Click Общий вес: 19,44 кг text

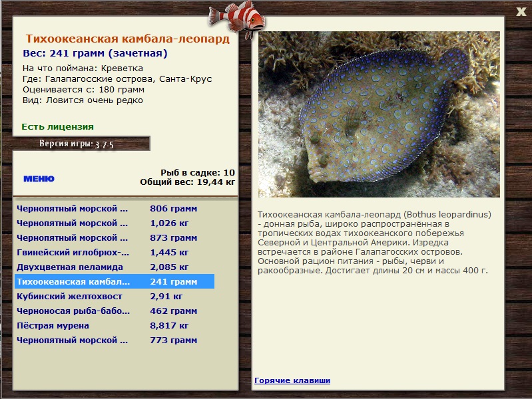[187, 182]
